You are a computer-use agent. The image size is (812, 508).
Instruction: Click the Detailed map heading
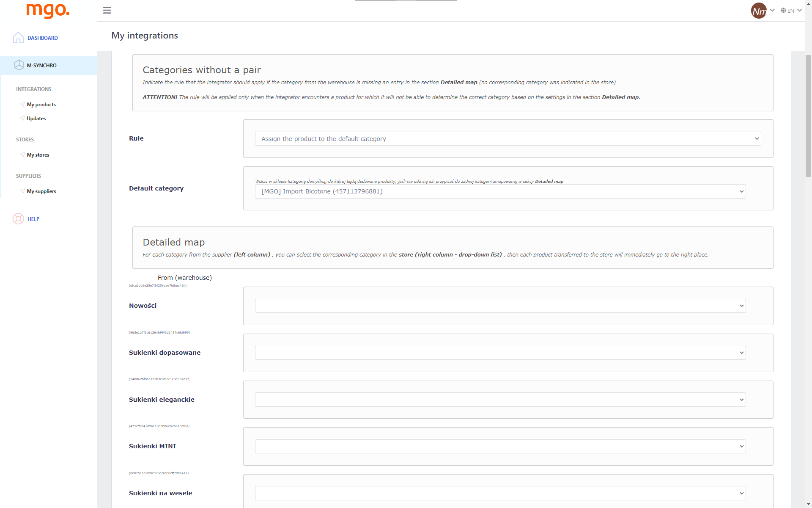point(174,242)
